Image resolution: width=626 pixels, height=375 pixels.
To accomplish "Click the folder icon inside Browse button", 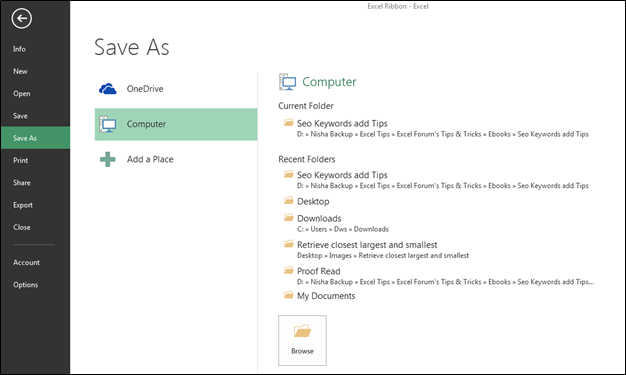I will point(302,331).
